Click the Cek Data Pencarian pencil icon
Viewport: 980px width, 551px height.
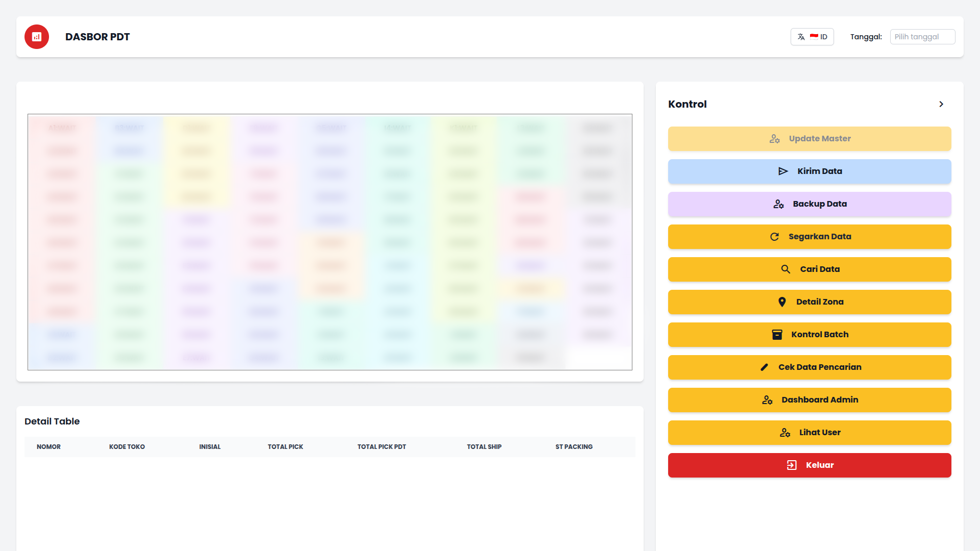[x=764, y=367]
